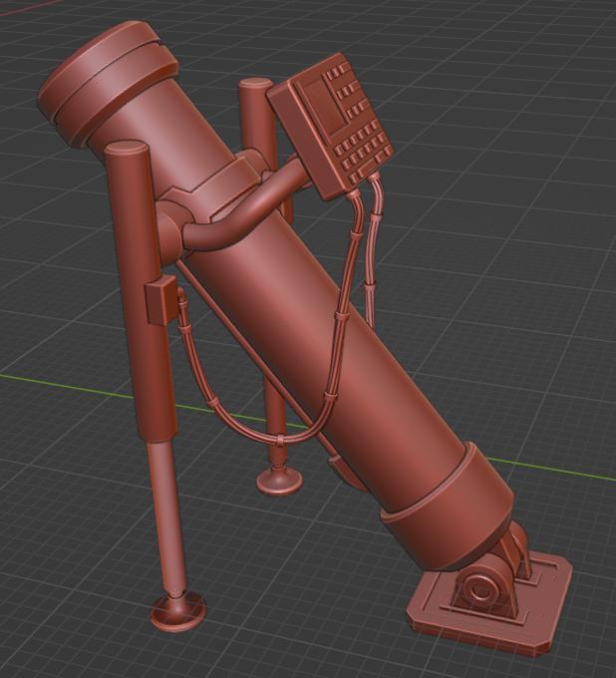Click the small box attached to the front leg

[160, 300]
